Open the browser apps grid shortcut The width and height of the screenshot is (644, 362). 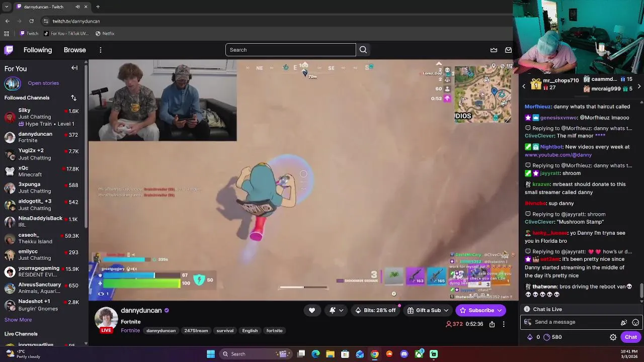(7, 33)
